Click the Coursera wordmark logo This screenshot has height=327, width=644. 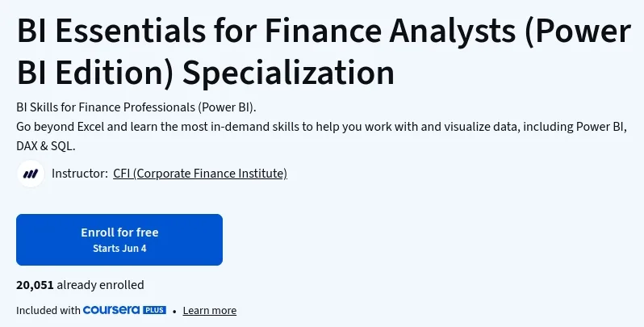[x=111, y=310]
